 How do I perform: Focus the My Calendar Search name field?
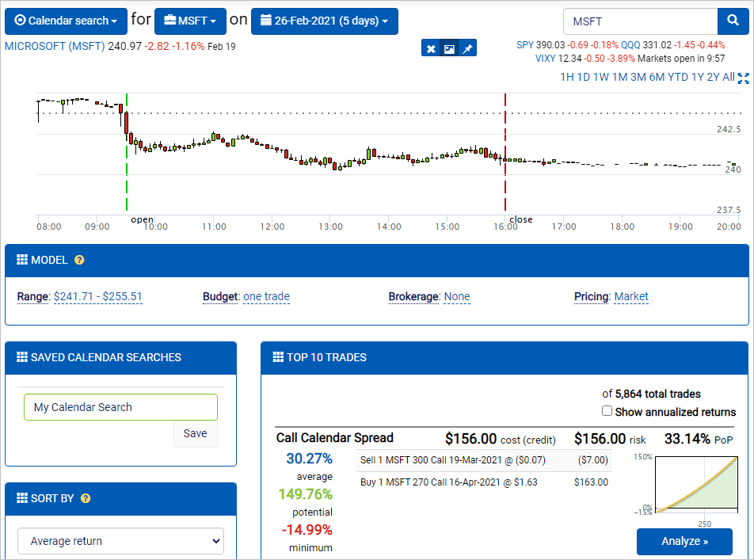120,407
